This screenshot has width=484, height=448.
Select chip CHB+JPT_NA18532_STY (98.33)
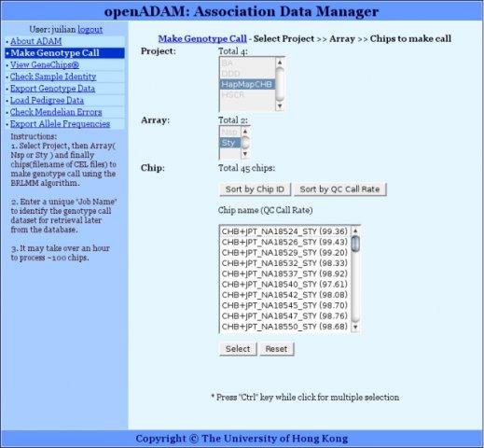[284, 263]
